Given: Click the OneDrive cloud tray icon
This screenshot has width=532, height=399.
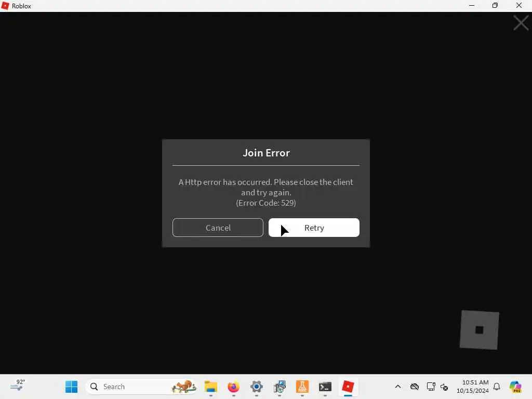Looking at the screenshot, I should [x=415, y=387].
